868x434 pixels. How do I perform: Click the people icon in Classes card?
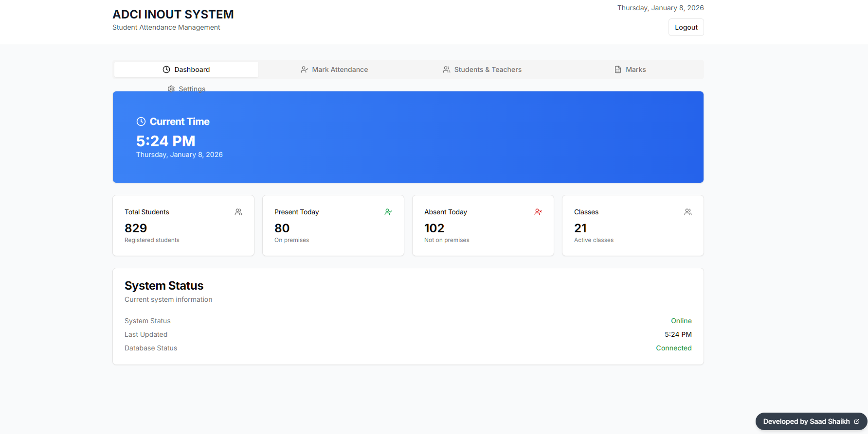(x=688, y=212)
